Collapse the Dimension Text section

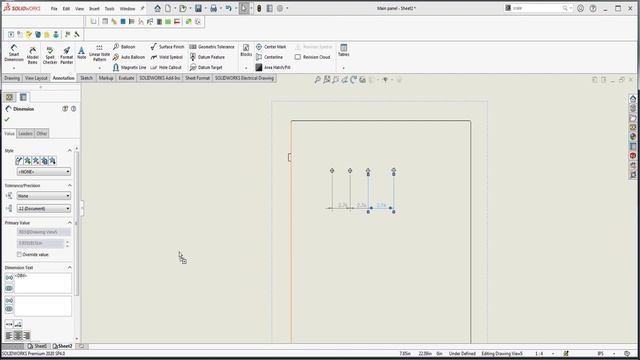69,267
